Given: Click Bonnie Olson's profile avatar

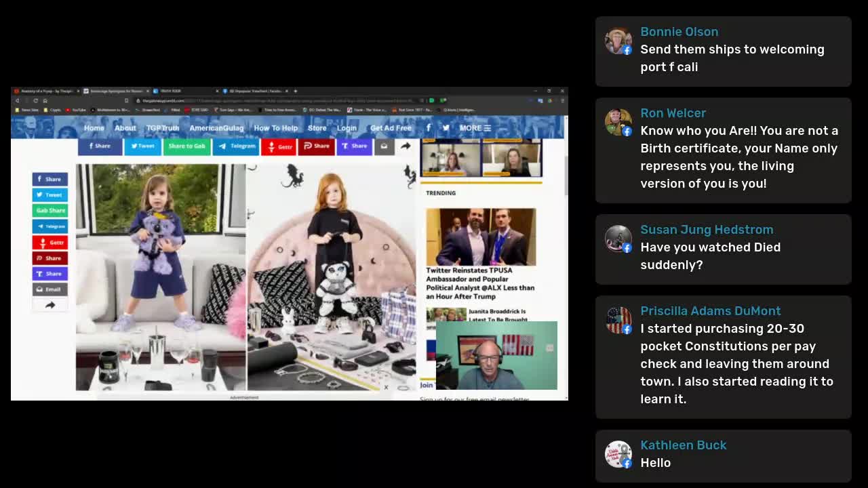Looking at the screenshot, I should (618, 41).
